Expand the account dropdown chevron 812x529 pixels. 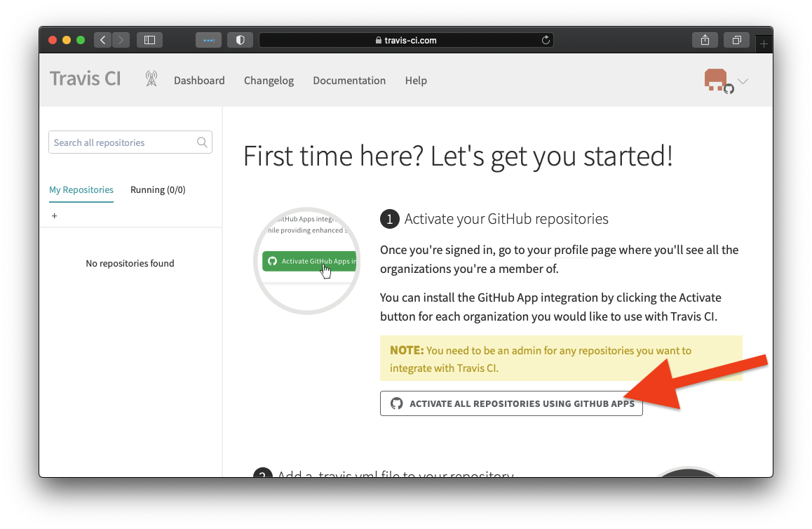coord(743,81)
